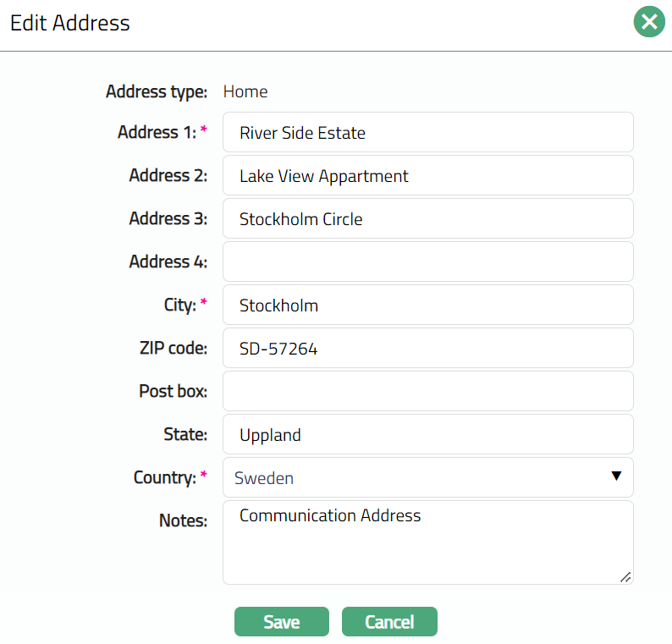Click the empty Post box field
Screen dimensions: 672x644
427,392
